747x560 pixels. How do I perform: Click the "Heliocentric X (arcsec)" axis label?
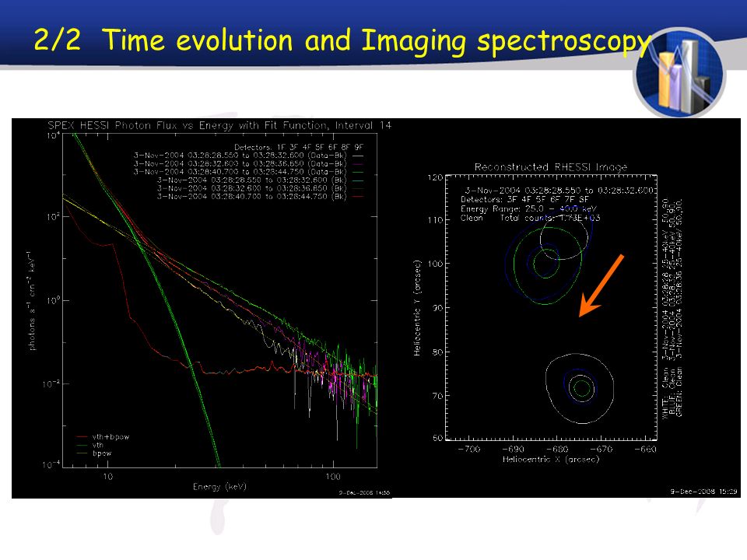551,459
